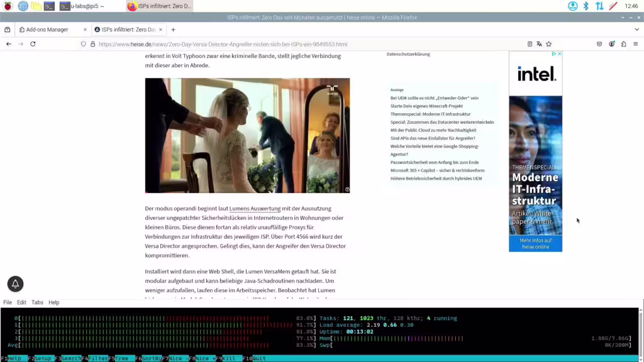Launch terminal from the panel launcher
The height and width of the screenshot is (362, 644).
coord(49,6)
